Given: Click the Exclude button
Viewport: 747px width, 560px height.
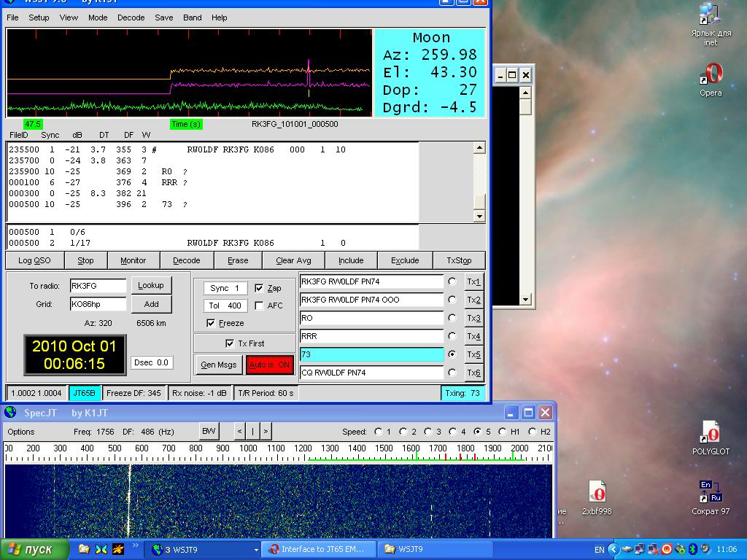Looking at the screenshot, I should (405, 260).
